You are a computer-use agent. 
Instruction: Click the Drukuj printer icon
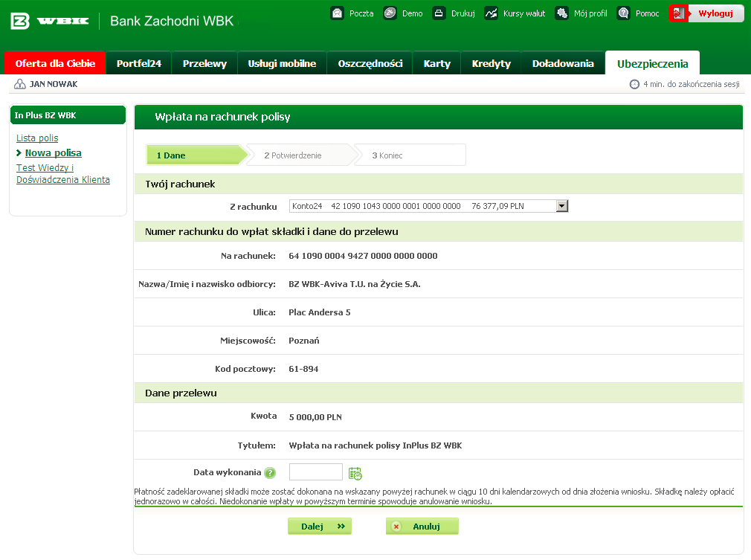439,13
